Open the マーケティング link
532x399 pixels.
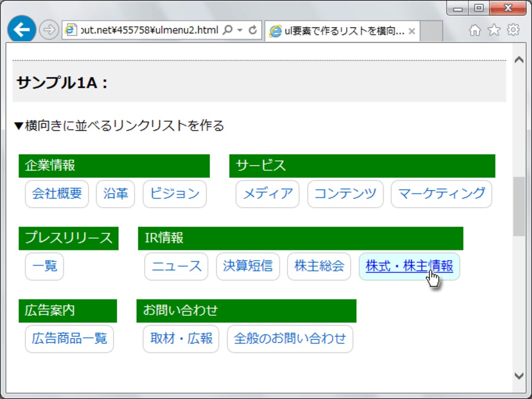tap(442, 194)
